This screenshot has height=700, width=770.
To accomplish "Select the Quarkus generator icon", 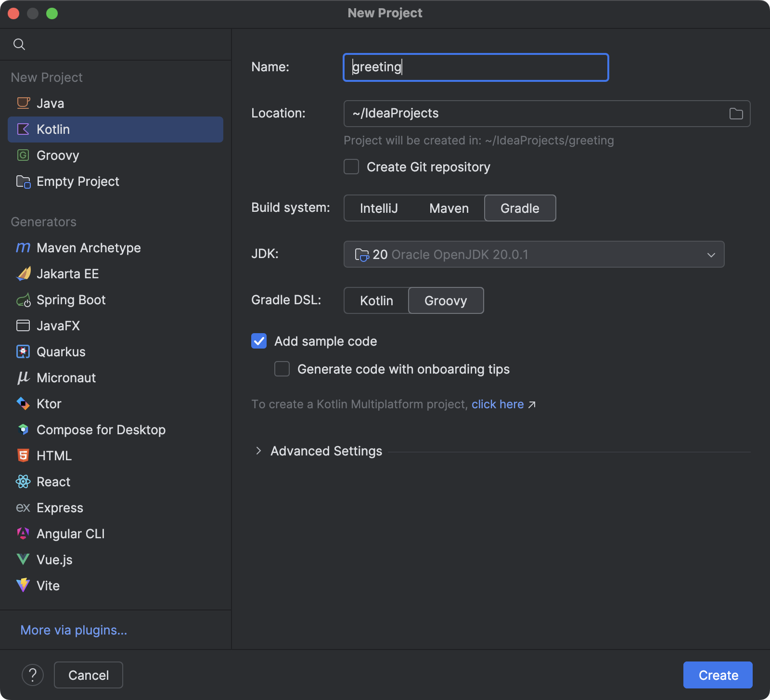I will 23,352.
